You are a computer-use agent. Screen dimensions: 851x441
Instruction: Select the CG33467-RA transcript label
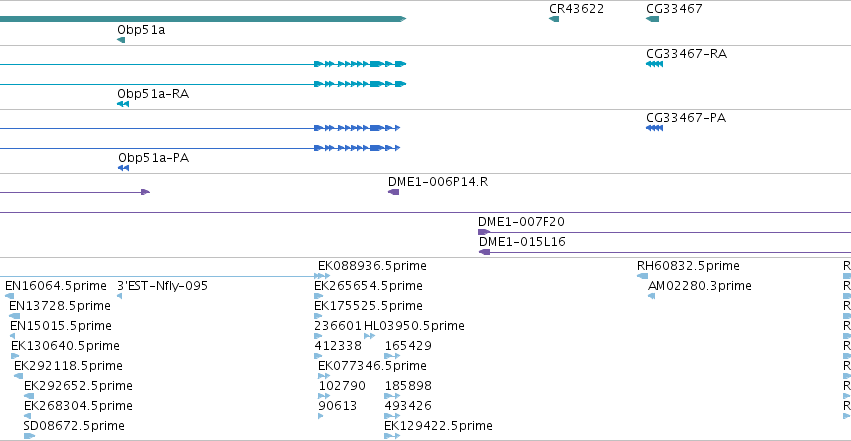pos(687,54)
